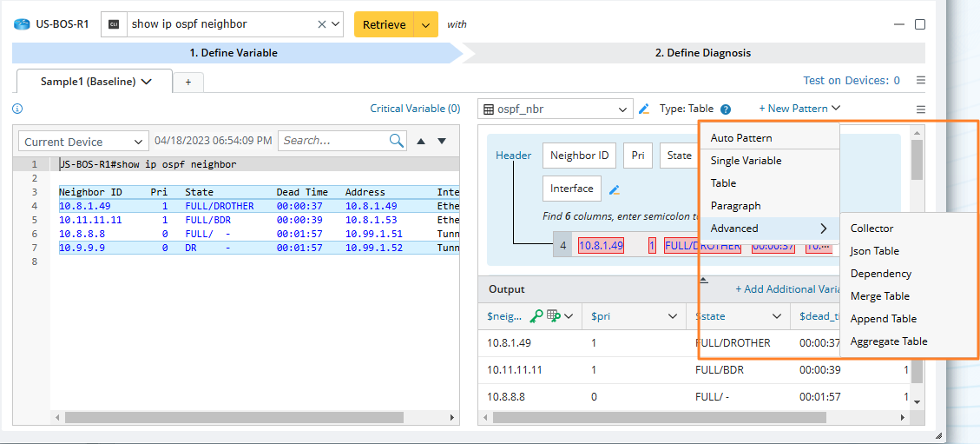The height and width of the screenshot is (444, 980).
Task: Click the CLI command type icon
Action: [x=114, y=24]
